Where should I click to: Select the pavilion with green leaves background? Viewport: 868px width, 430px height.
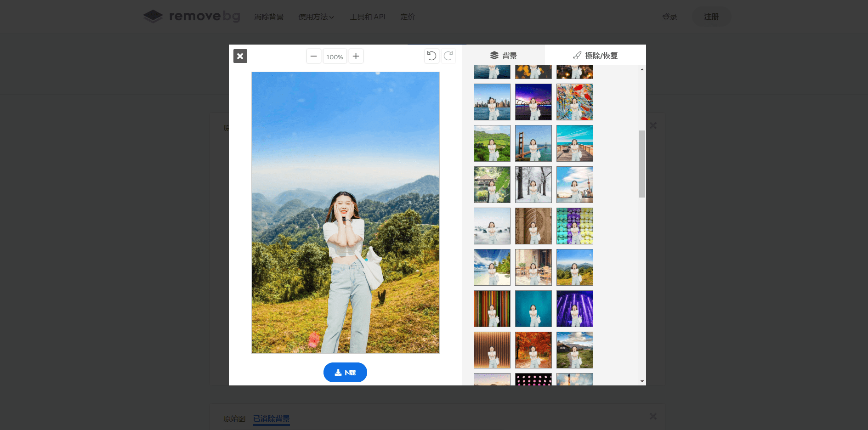tap(492, 185)
